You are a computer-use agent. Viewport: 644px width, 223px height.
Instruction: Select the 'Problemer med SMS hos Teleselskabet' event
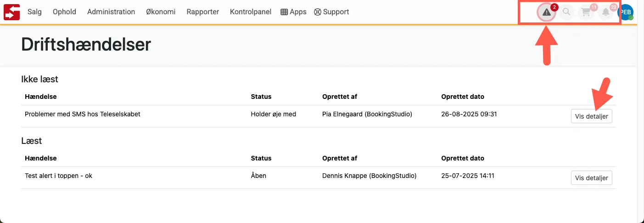click(x=83, y=114)
